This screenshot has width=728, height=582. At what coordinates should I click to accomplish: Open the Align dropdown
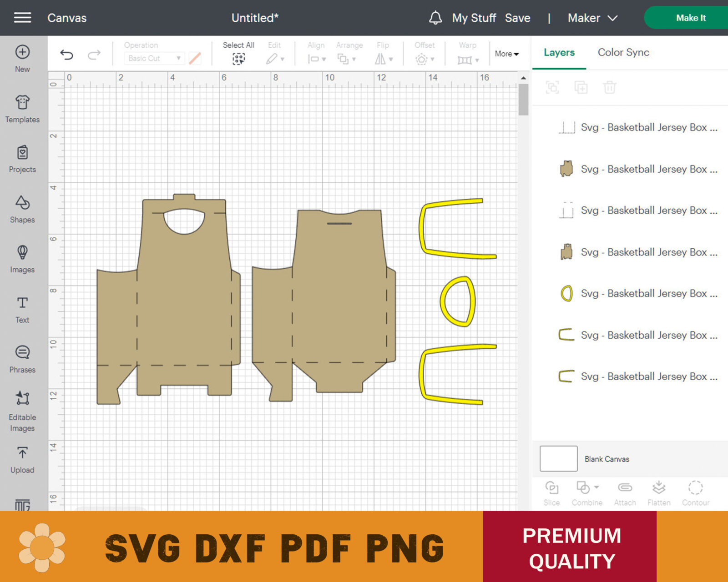click(316, 59)
